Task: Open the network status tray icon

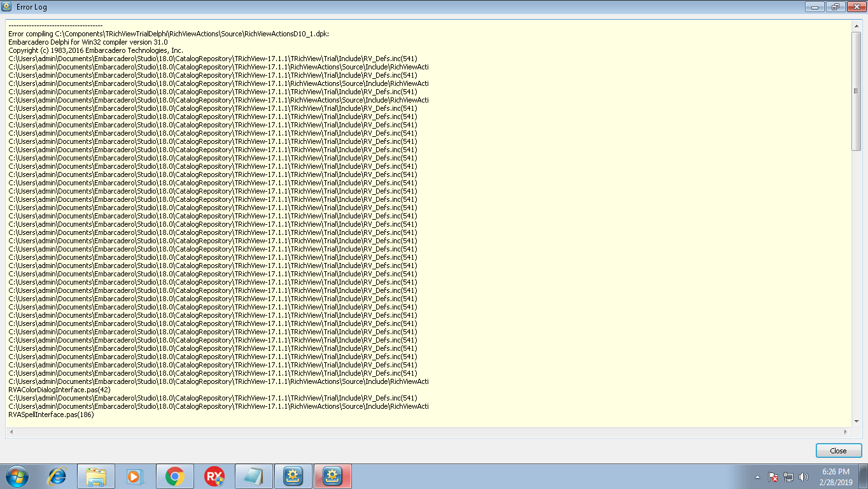Action: pos(788,476)
